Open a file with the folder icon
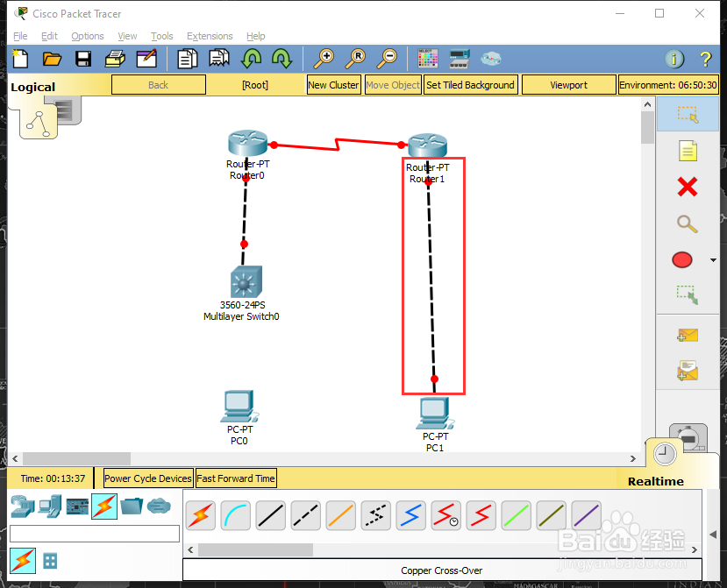 52,59
